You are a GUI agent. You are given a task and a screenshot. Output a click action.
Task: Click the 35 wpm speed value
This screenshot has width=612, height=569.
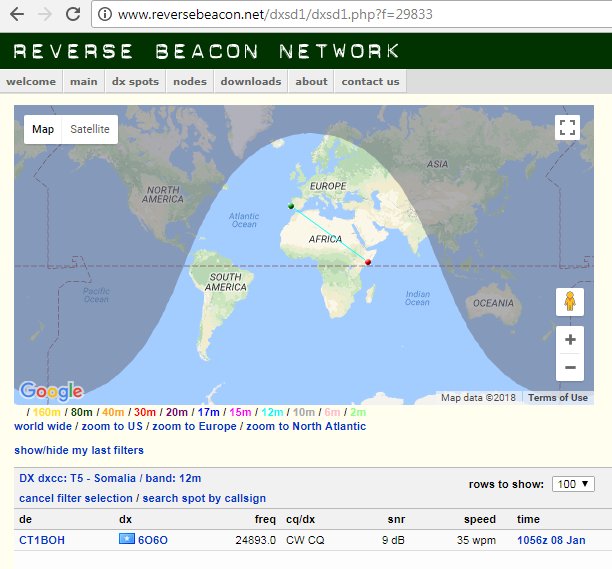(x=476, y=540)
